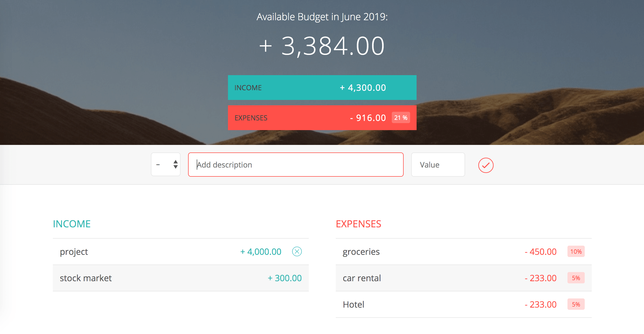Click the INCOME list heading
644x334 pixels.
72,224
